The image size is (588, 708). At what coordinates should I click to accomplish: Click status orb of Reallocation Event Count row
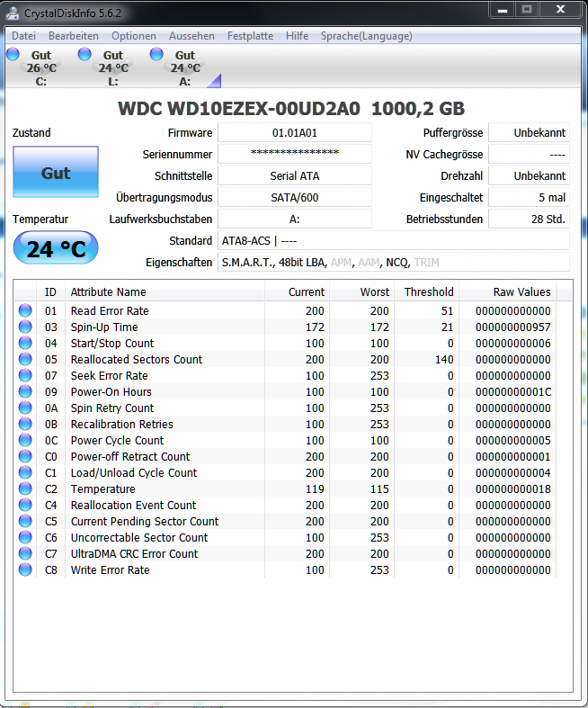25,505
